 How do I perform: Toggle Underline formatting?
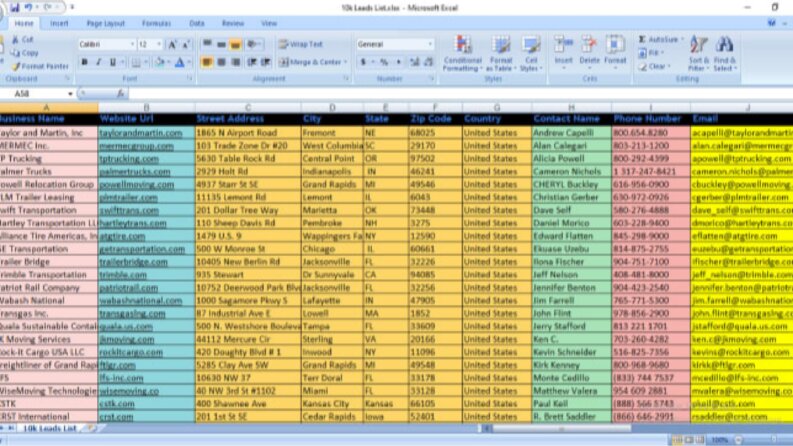[113, 62]
